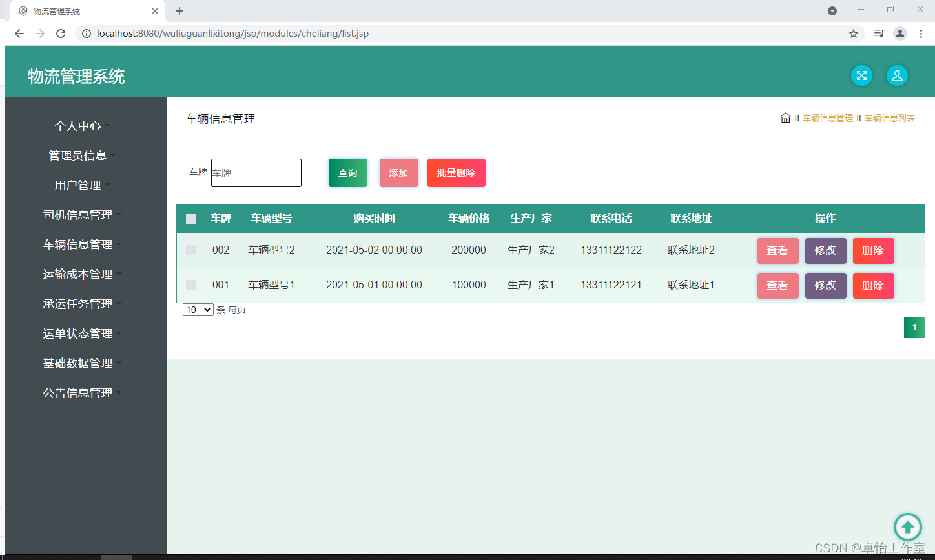Image resolution: width=935 pixels, height=560 pixels.
Task: Open the user profile icon in header
Action: click(x=897, y=75)
